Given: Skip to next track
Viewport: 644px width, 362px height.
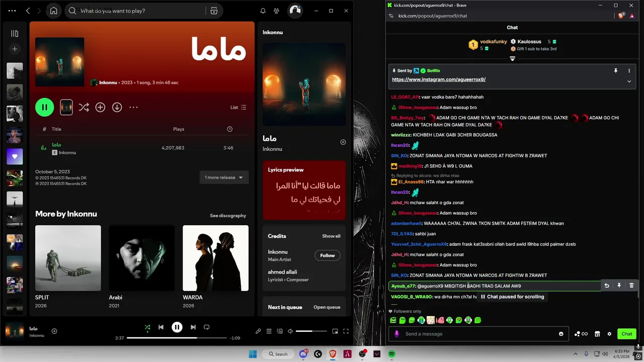Looking at the screenshot, I should 193,327.
